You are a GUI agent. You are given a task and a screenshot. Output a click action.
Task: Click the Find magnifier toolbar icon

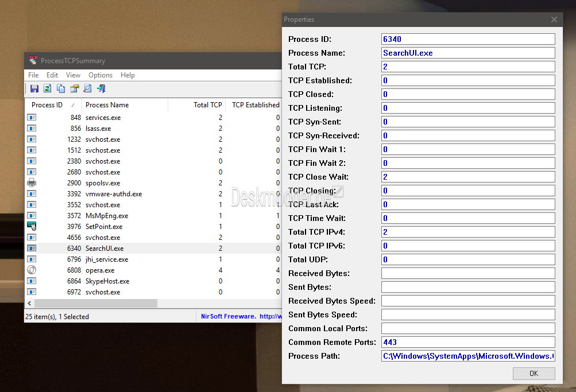[87, 88]
